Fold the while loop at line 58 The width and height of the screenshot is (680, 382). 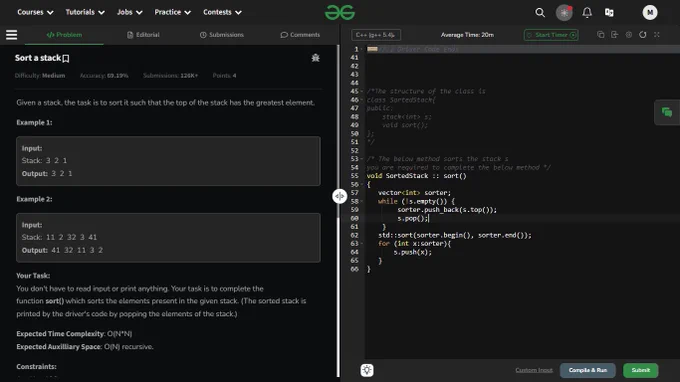(362, 202)
